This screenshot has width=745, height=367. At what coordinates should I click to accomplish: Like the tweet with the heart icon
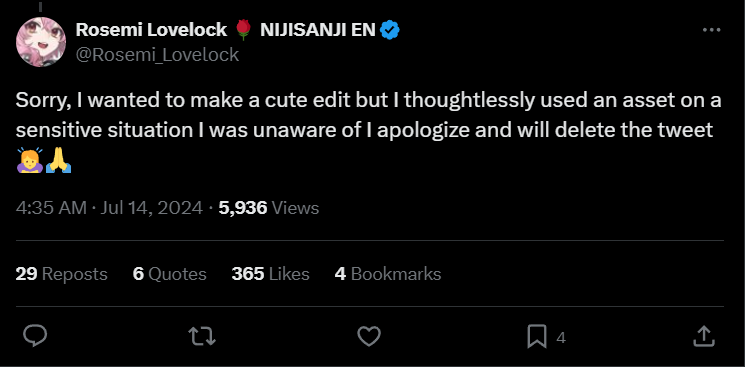[369, 337]
